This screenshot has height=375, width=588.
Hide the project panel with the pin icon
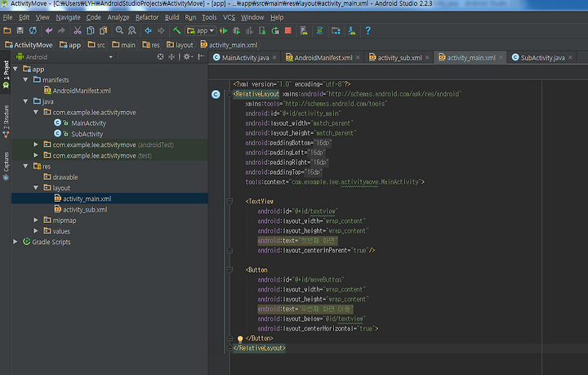coord(201,57)
